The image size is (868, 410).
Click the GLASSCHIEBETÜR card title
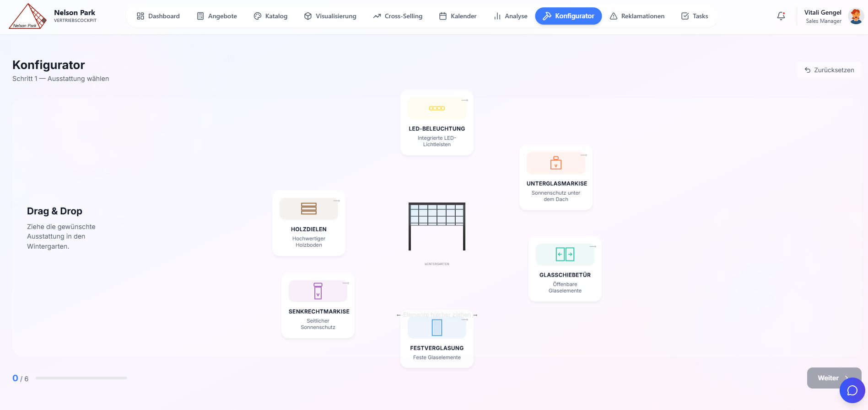[x=565, y=275]
